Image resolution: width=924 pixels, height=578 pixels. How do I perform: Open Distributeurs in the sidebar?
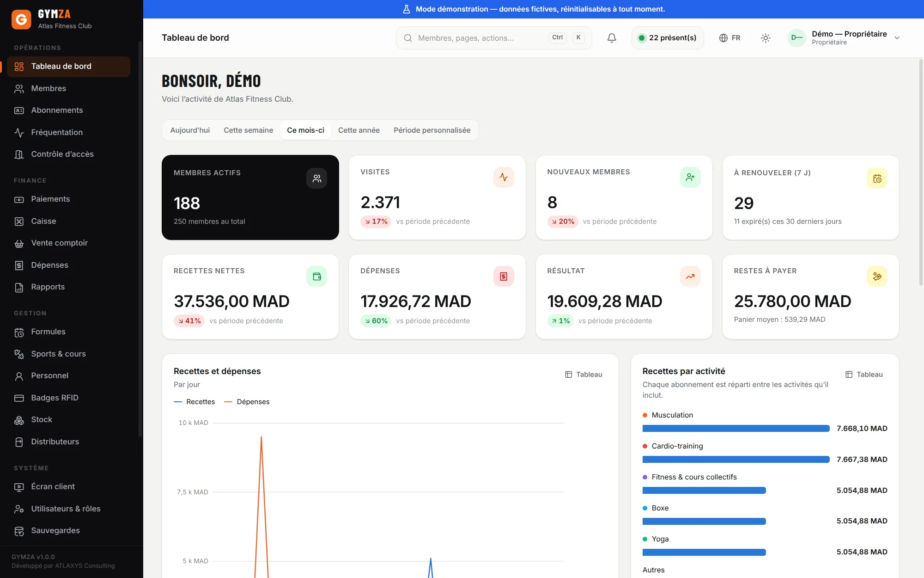(68, 442)
